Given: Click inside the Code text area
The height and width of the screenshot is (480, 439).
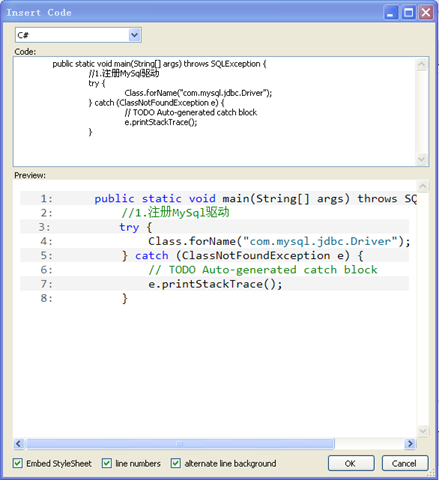Looking at the screenshot, I should click(x=214, y=111).
